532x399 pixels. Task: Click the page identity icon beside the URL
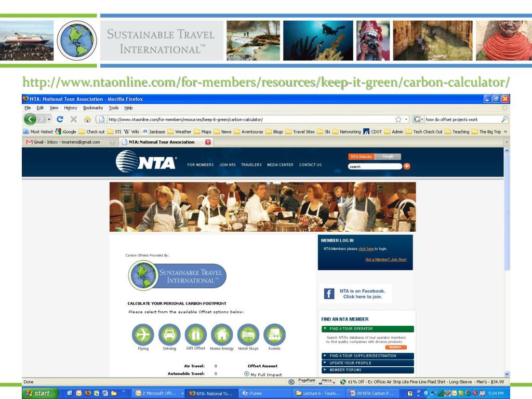[x=101, y=119]
